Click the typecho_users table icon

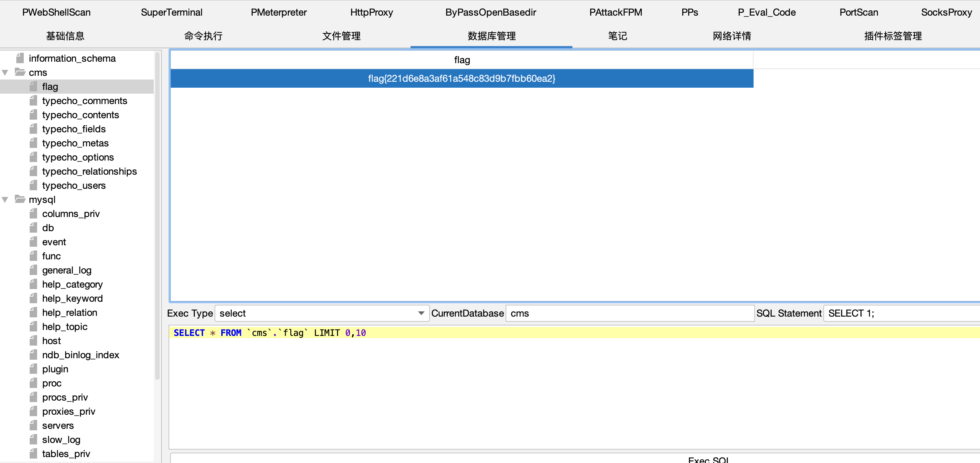(33, 185)
